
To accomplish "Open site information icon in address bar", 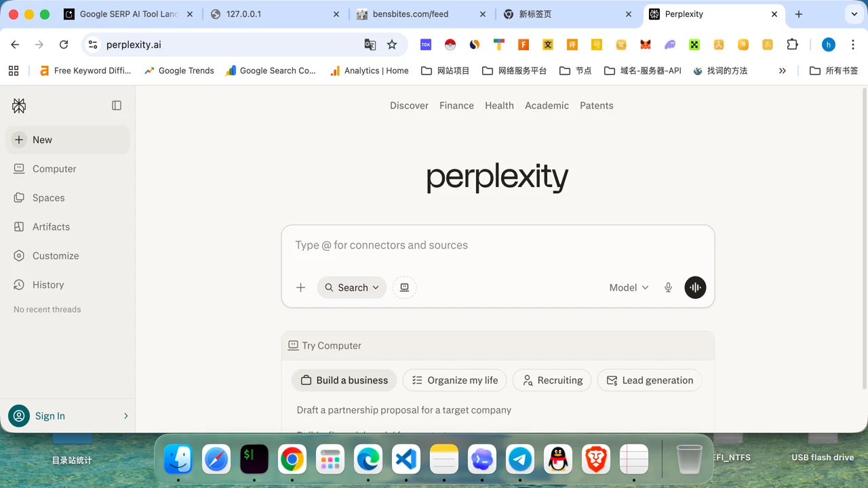I will pos(94,45).
